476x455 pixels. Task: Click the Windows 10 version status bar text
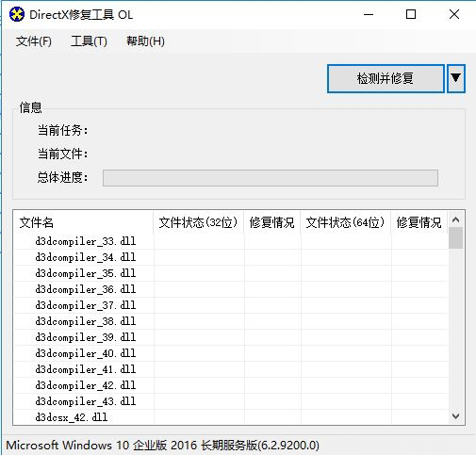point(162,446)
